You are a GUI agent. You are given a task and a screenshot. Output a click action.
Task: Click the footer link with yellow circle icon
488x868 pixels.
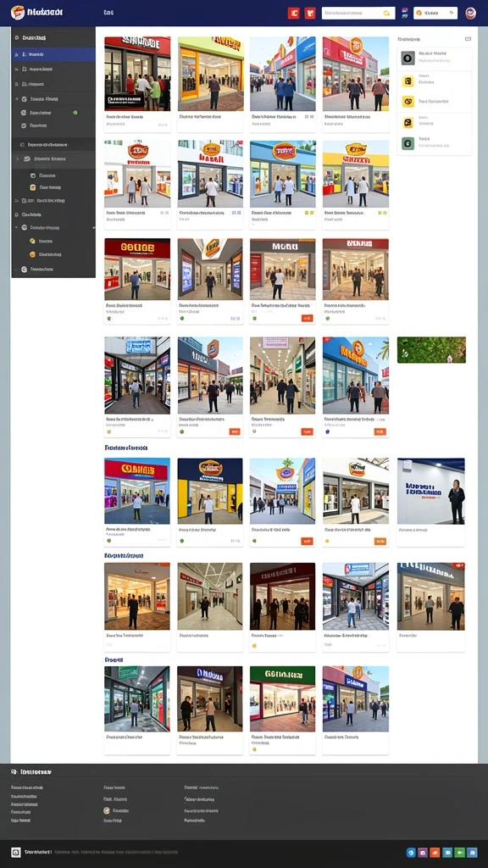116,810
